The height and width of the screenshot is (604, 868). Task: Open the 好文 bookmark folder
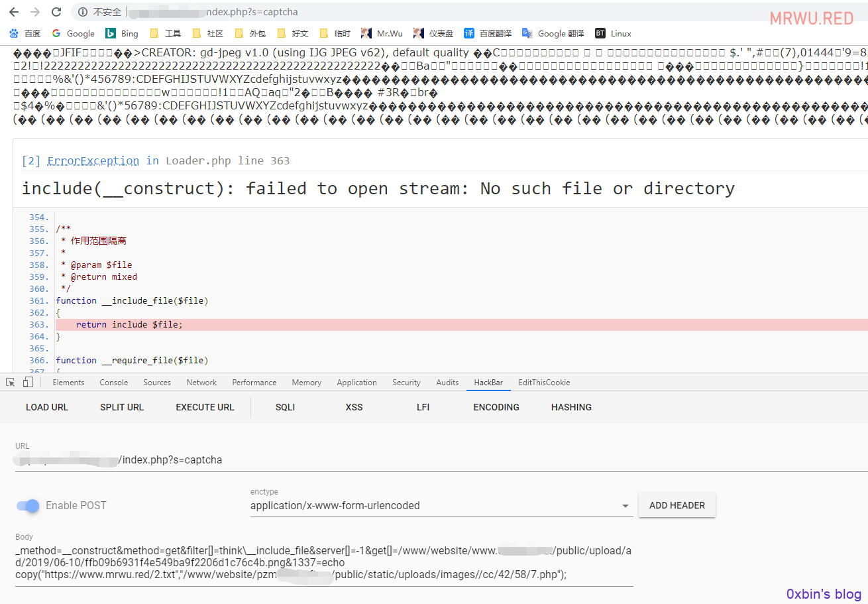[292, 33]
